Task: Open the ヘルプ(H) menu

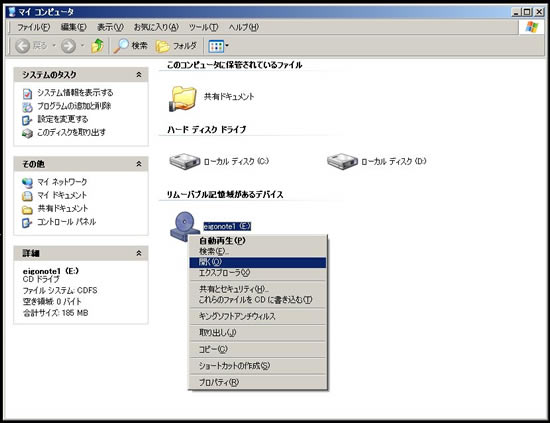Action: [x=244, y=27]
